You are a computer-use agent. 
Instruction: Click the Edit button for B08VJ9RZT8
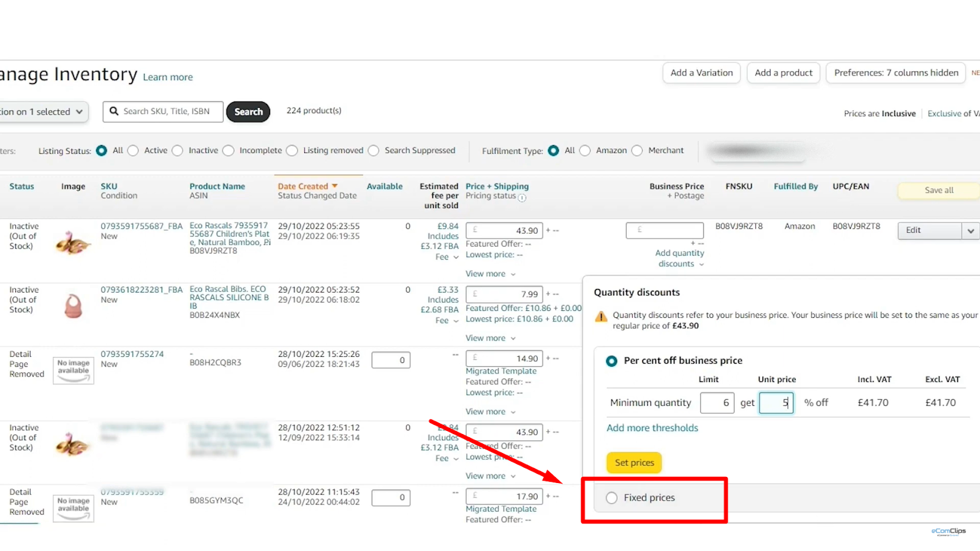point(930,231)
